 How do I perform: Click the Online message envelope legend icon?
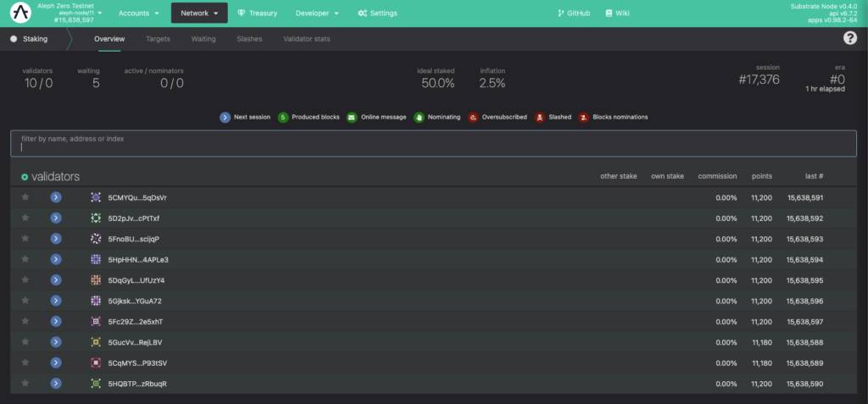(x=352, y=117)
